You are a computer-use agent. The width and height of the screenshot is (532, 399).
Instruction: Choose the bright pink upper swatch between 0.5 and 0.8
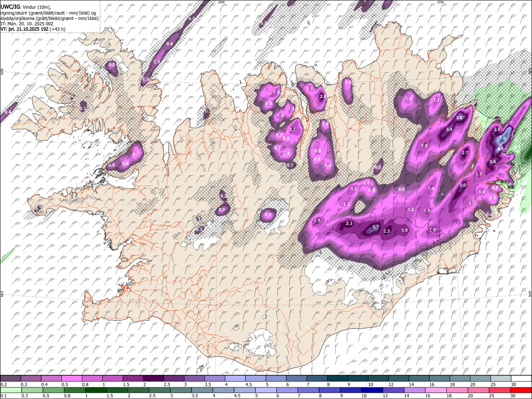pos(72,378)
